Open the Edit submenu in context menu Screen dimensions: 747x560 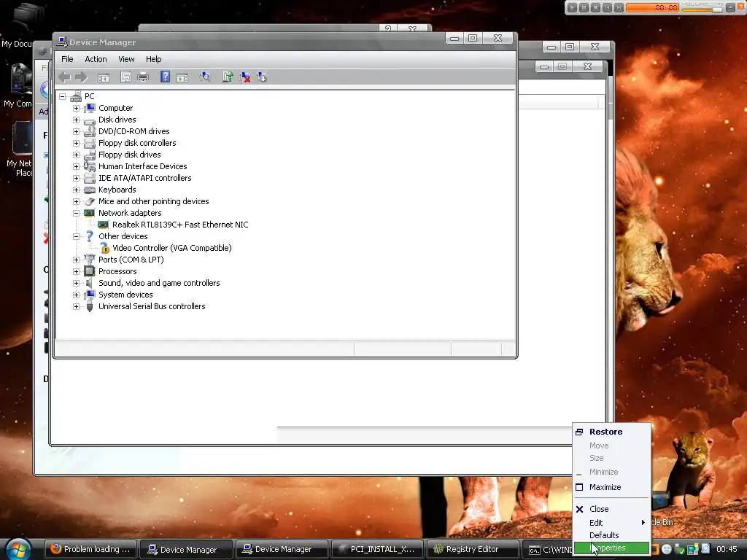coord(612,522)
